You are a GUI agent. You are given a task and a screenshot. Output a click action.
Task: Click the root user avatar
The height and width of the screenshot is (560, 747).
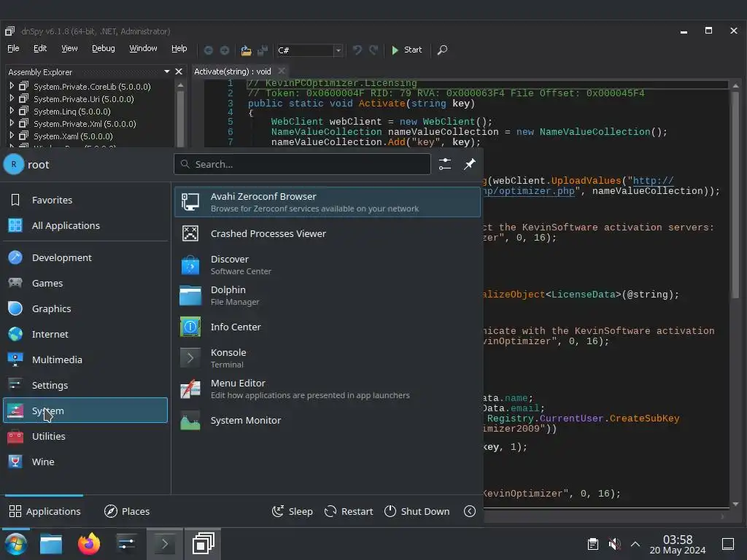[14, 165]
